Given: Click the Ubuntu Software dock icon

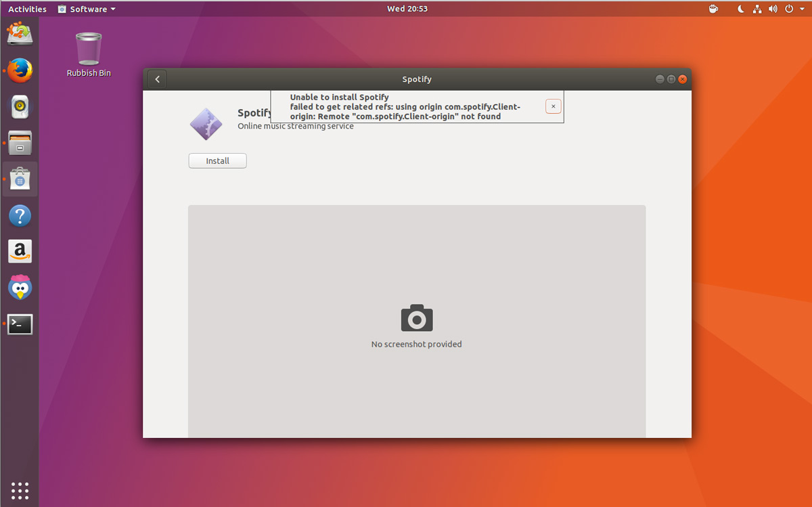Looking at the screenshot, I should click(20, 179).
